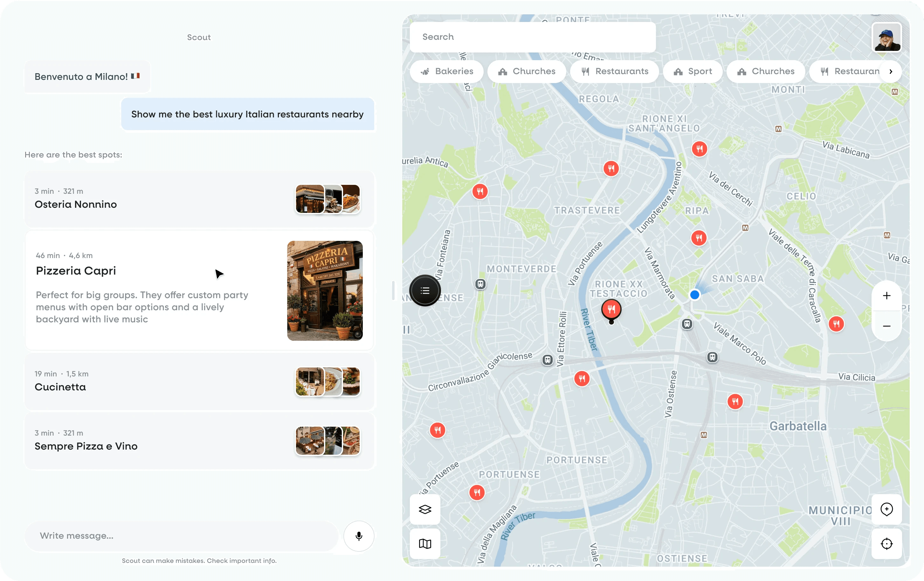Click restaurant pin below lower PORTUENSE label
The image size is (924, 581).
click(x=477, y=492)
